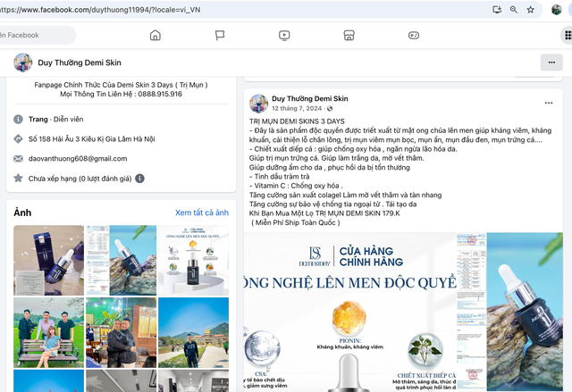Open the Marketplace storefront icon
Screen dimensions: 572x392
pyautogui.click(x=349, y=36)
